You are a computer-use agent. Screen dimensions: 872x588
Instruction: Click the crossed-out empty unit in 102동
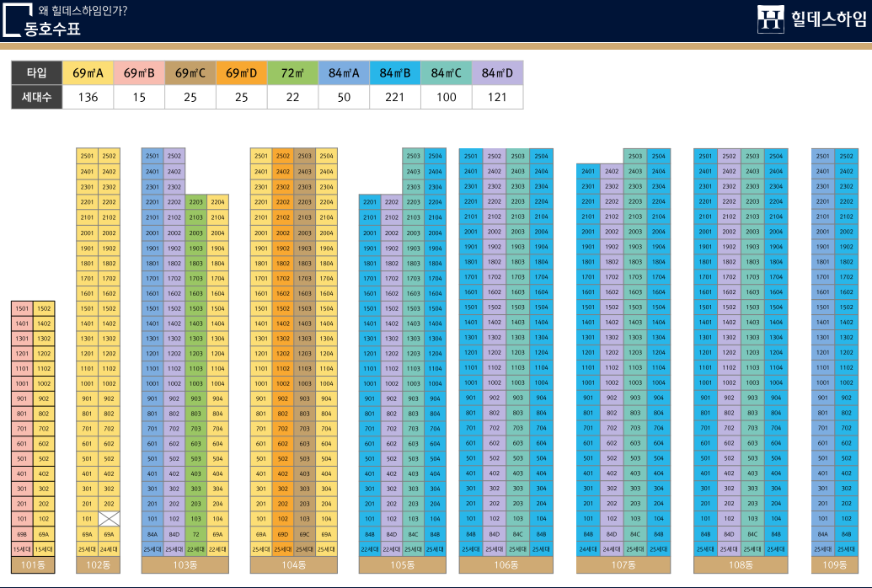coord(109,519)
